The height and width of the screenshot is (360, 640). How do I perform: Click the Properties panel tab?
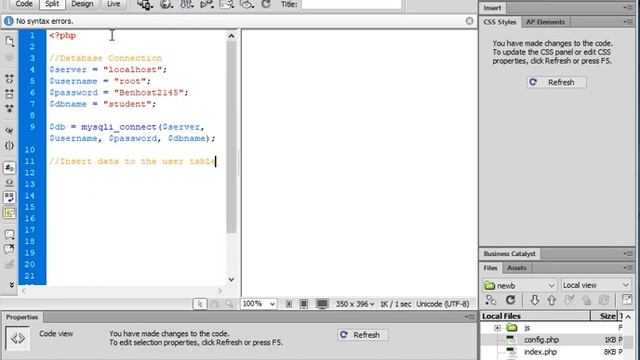pyautogui.click(x=22, y=317)
